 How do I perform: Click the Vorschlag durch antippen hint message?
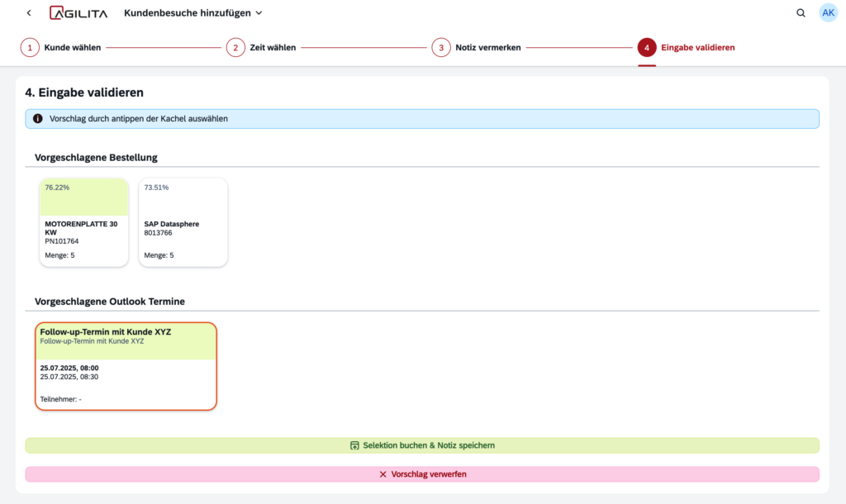tap(138, 119)
